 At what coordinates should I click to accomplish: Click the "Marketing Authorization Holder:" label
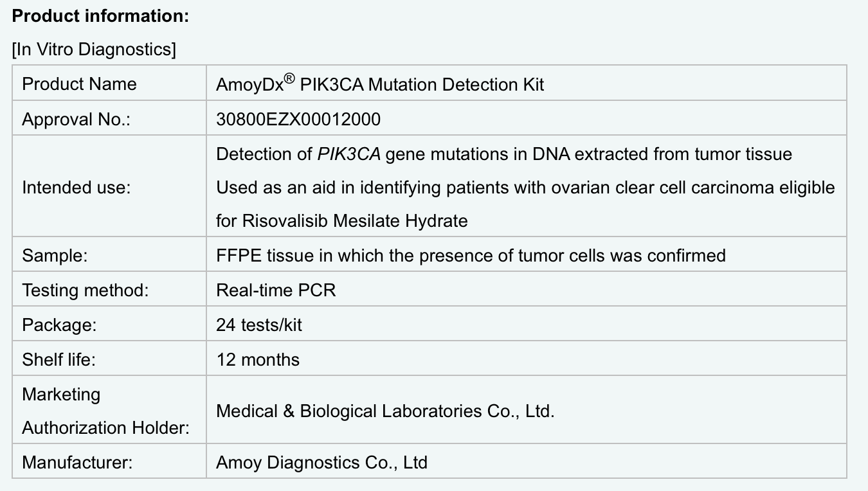tap(105, 411)
